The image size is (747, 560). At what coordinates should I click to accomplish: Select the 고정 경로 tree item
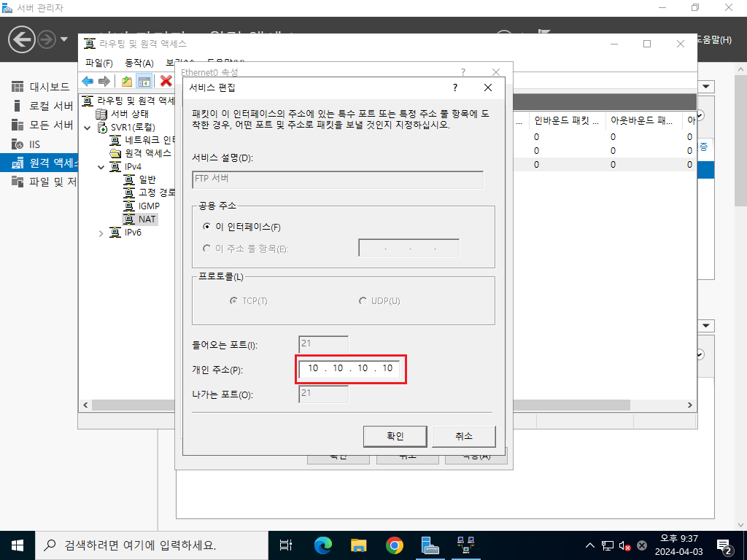(x=149, y=192)
